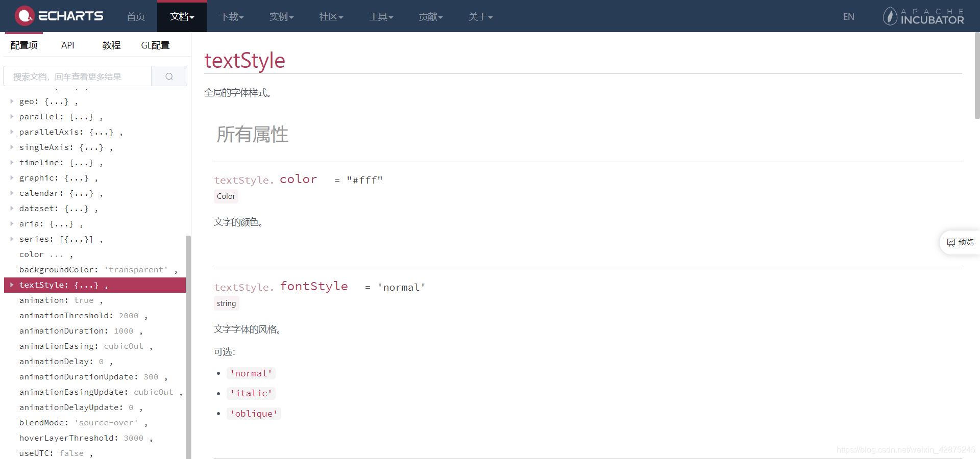This screenshot has width=980, height=459.
Task: Click the main page scrollbar
Action: pos(977,75)
